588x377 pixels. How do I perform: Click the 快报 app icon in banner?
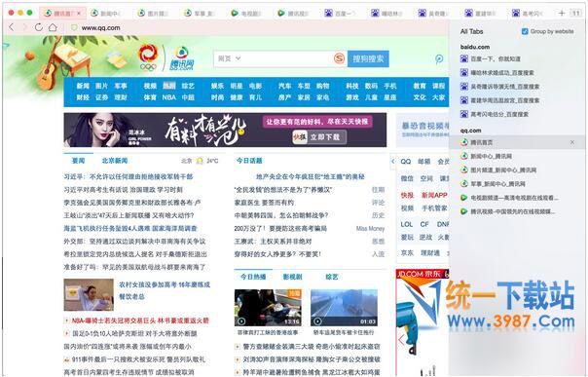coord(300,137)
